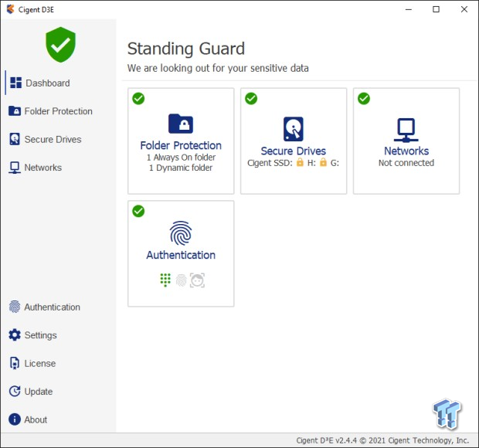Open Networks from the sidebar
This screenshot has width=479, height=448.
pyautogui.click(x=43, y=168)
